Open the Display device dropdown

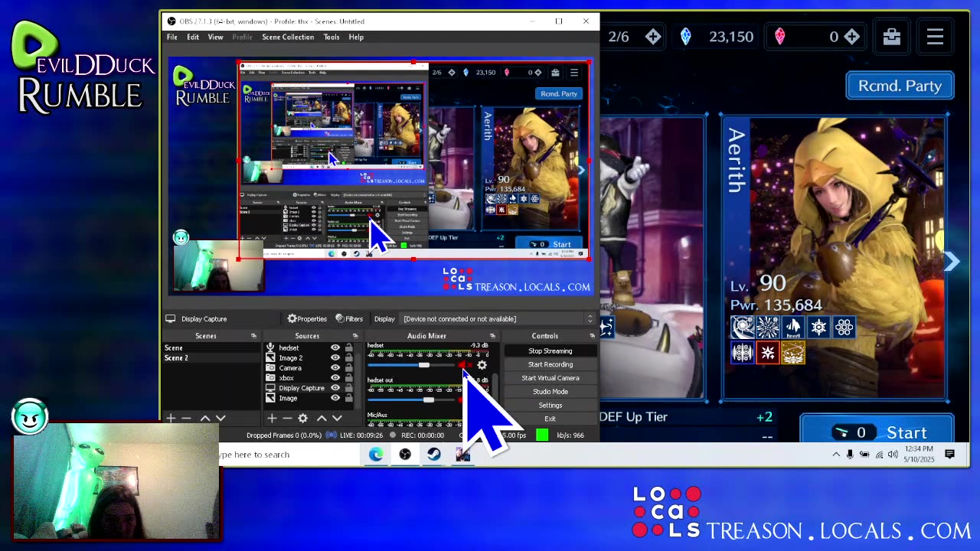pos(498,319)
